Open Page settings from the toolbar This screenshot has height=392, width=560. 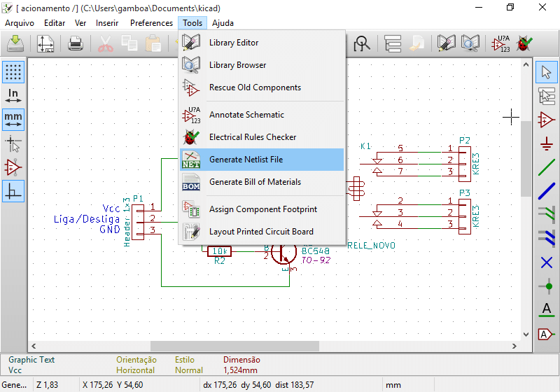[x=45, y=45]
